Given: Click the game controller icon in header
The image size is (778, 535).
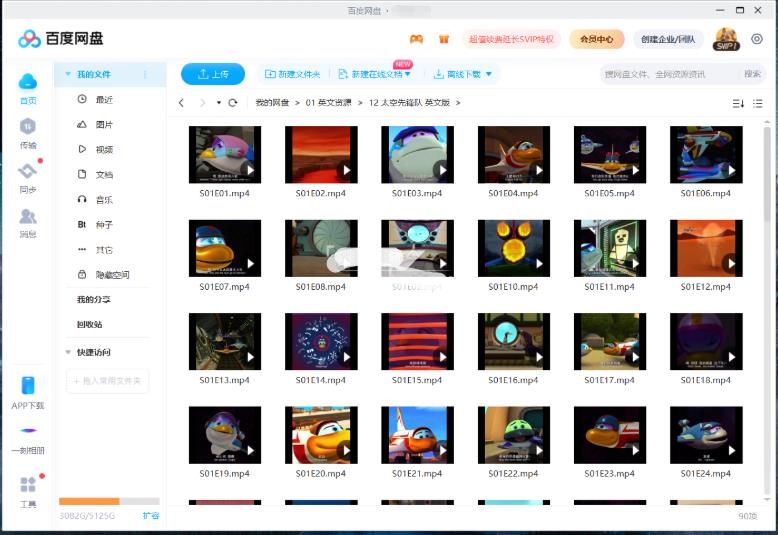Looking at the screenshot, I should [x=416, y=39].
